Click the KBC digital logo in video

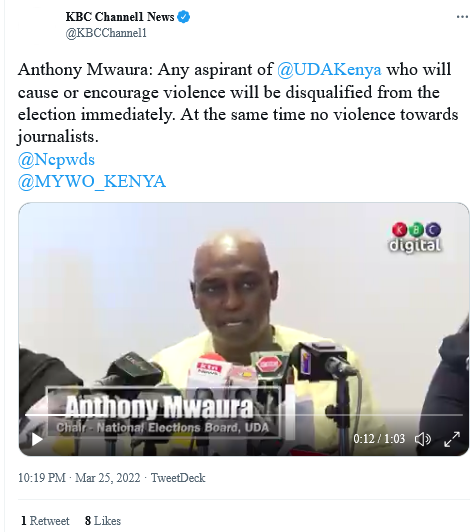coord(416,238)
